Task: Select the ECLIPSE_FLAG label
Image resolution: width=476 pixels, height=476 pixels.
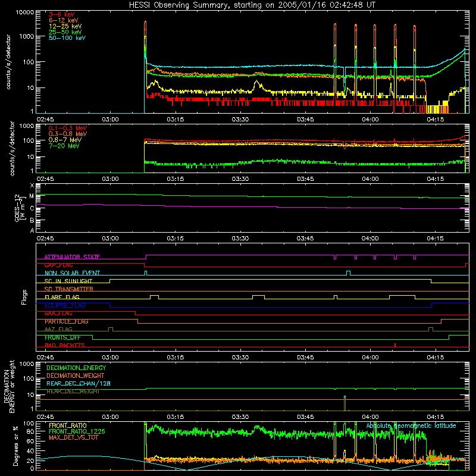Action: (65, 305)
